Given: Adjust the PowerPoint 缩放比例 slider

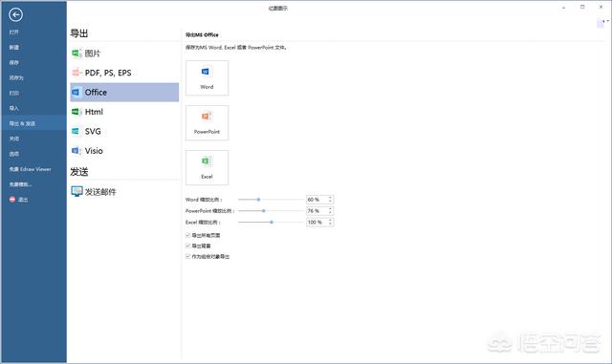Looking at the screenshot, I should pos(271,211).
